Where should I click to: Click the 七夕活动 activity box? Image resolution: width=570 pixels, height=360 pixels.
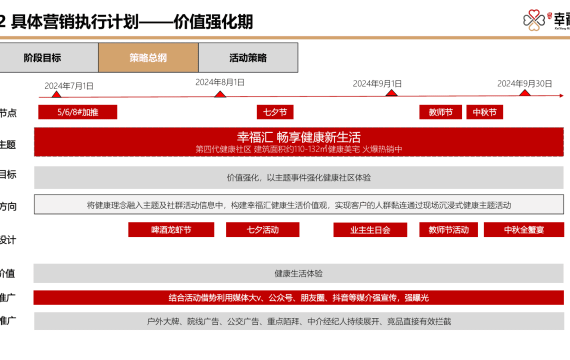[263, 230]
